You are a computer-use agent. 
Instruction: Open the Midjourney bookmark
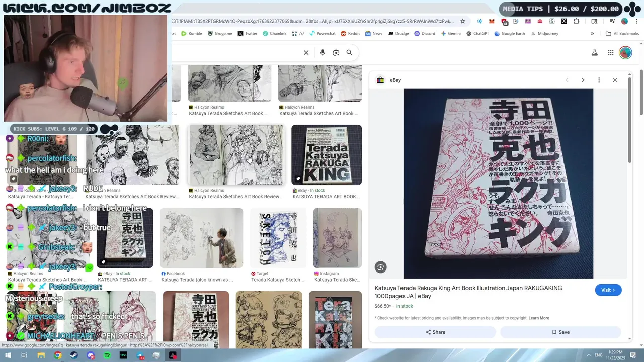544,34
